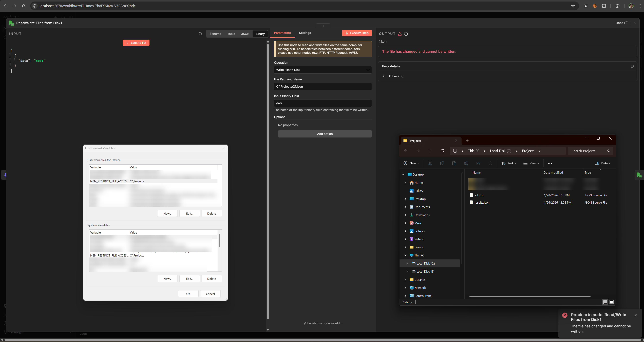Switch to the large thumbnails view in File Explorer
Screen dimensions: 644x342
612,302
